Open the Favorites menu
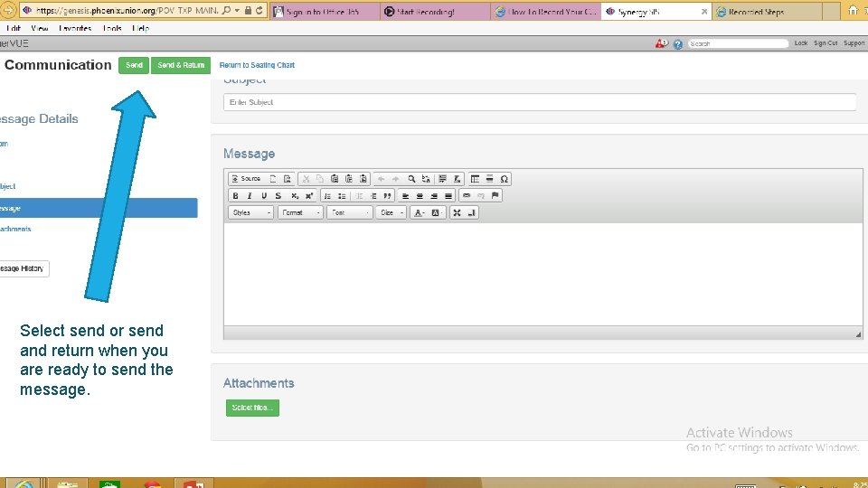This screenshot has height=488, width=868. click(75, 28)
